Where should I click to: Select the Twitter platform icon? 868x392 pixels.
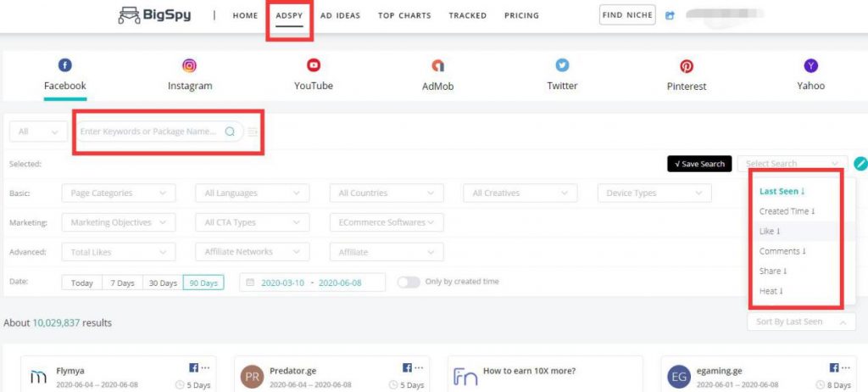click(563, 66)
